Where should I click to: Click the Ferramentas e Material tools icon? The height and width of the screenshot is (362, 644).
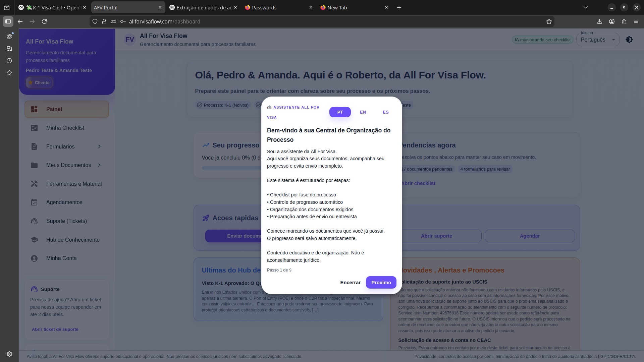[34, 184]
